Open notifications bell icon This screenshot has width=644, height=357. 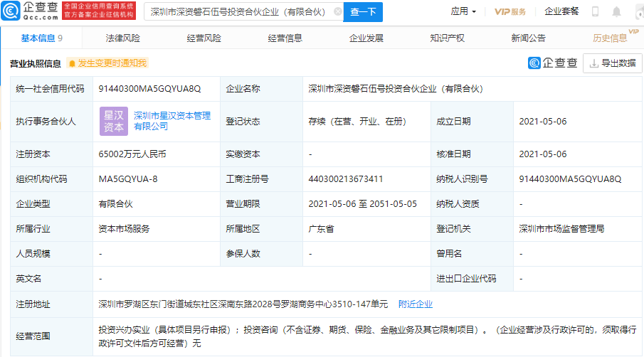point(616,11)
